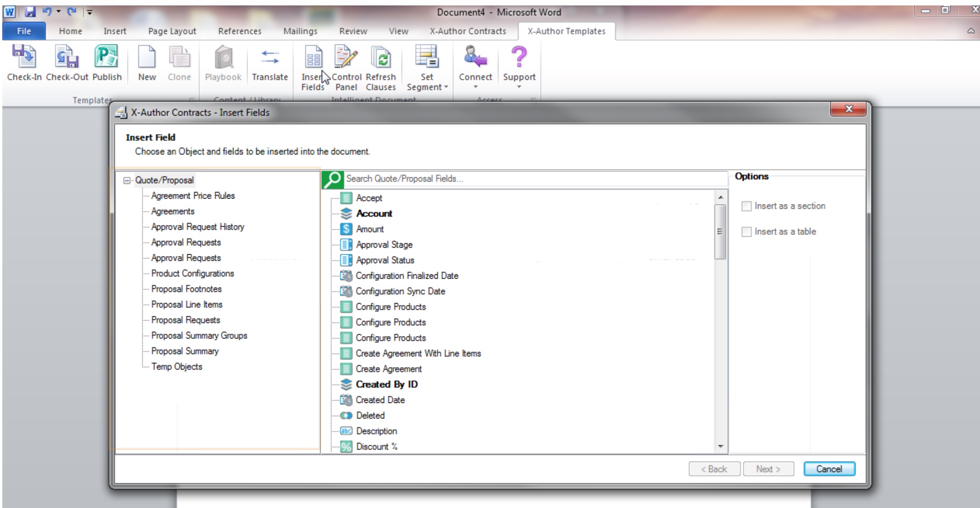980x508 pixels.
Task: Click the fields list scroll down arrow
Action: 721,447
